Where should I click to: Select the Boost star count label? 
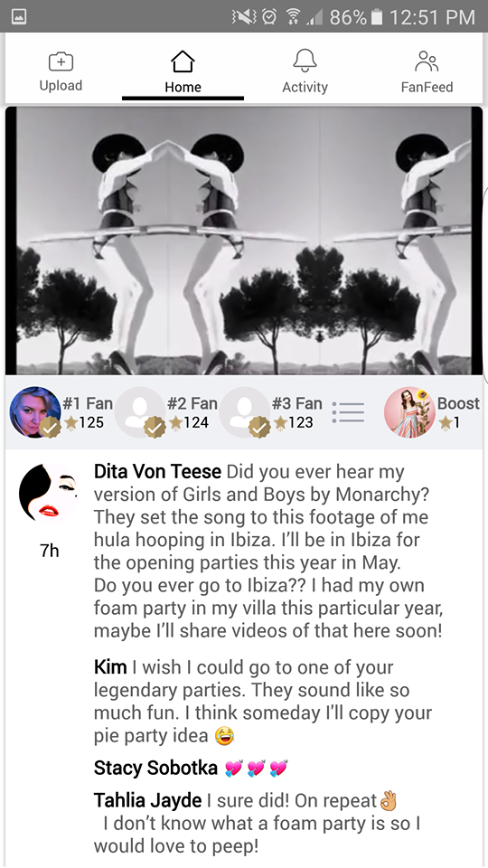point(449,423)
